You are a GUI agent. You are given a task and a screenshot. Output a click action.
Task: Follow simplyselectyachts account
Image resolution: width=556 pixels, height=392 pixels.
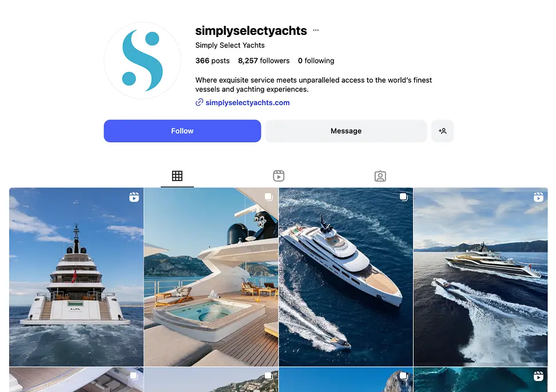click(182, 131)
